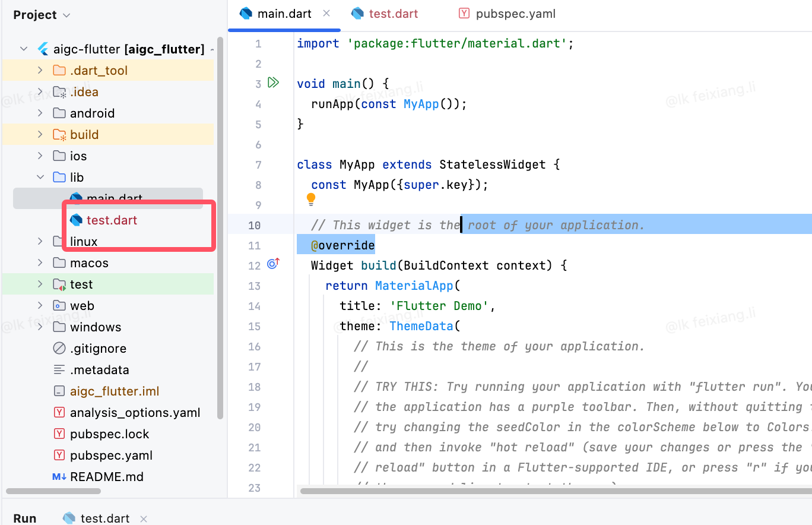Expand the android folder
This screenshot has height=525, width=812.
pos(40,113)
